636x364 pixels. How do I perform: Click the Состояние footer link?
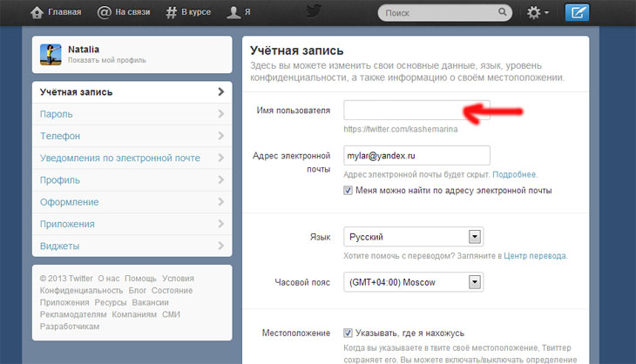click(172, 290)
